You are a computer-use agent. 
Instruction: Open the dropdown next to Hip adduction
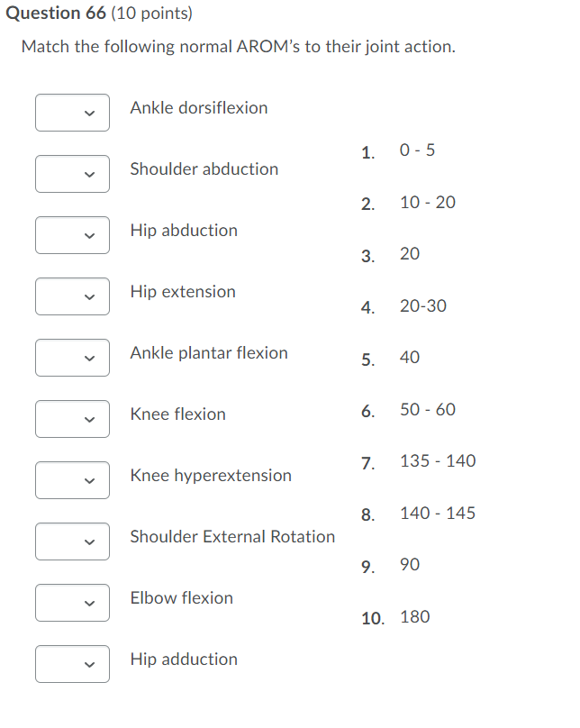[x=72, y=664]
